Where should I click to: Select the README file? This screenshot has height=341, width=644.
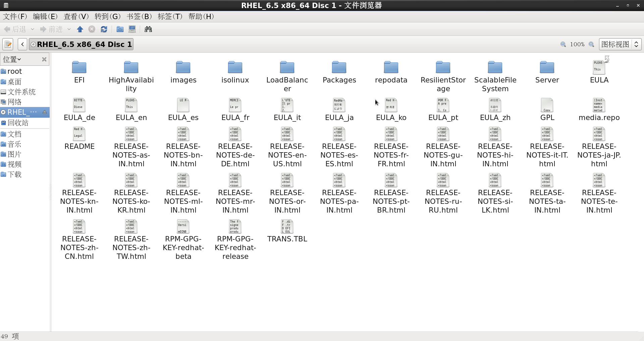[x=79, y=138]
